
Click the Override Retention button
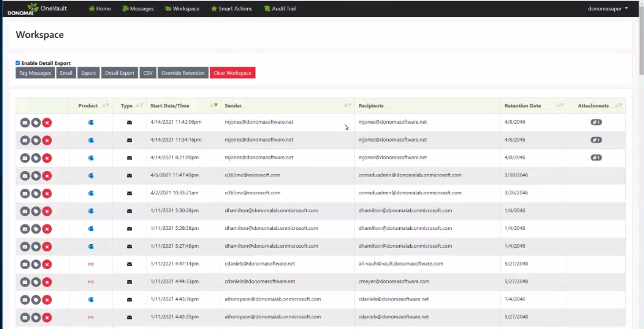tap(182, 72)
